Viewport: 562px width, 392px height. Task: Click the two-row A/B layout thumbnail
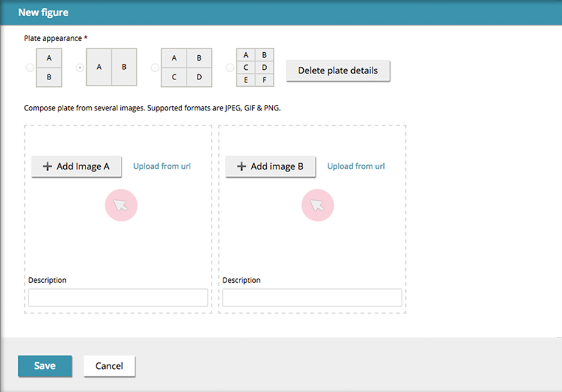(x=49, y=68)
